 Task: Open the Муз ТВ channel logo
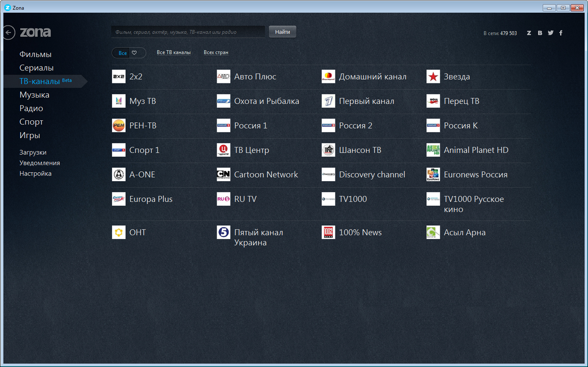point(118,101)
